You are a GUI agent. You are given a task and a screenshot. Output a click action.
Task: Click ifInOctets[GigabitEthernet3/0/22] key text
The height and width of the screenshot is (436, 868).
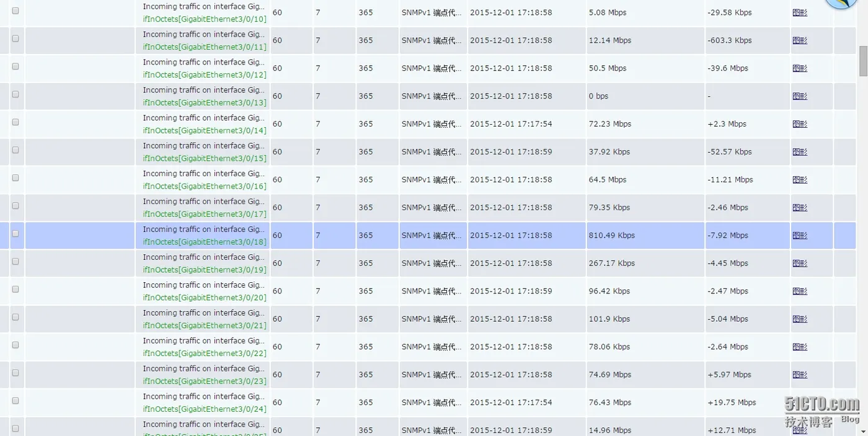click(x=205, y=354)
